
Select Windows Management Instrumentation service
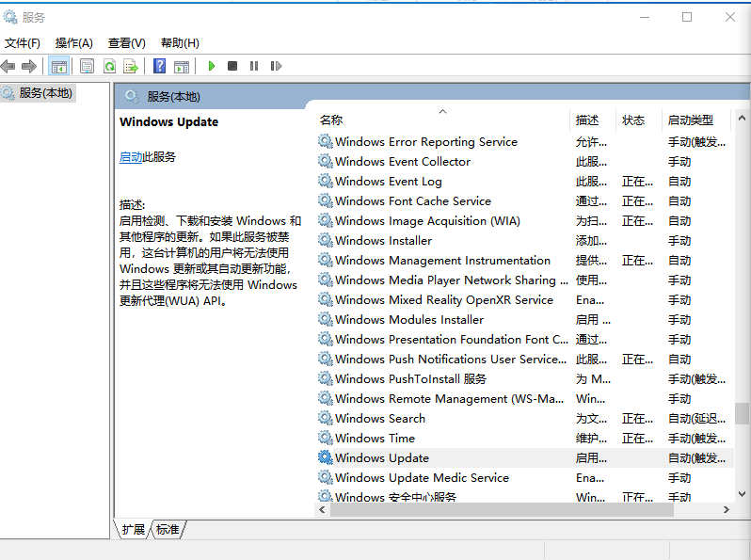point(524,260)
